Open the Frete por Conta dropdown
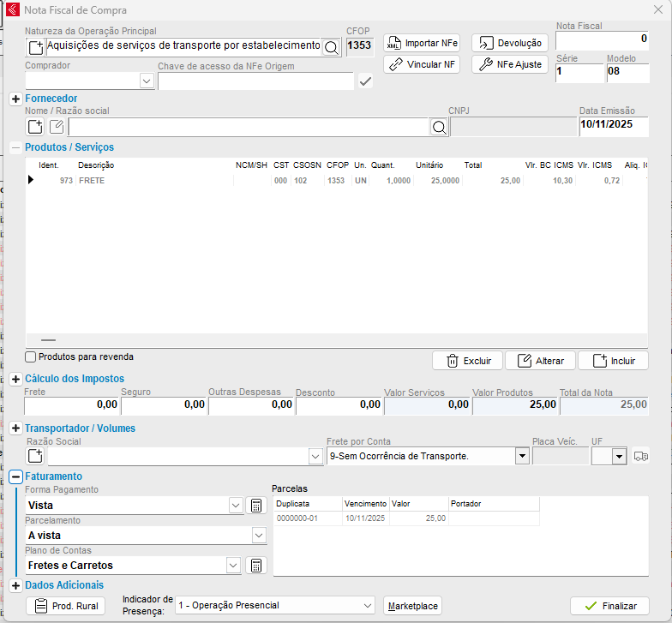This screenshot has height=623, width=672. coord(521,457)
